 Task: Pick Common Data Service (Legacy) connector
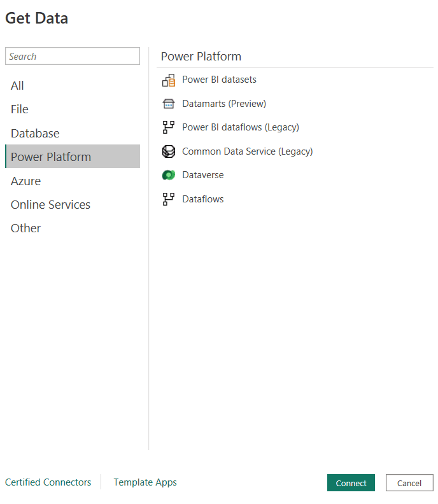coord(247,151)
